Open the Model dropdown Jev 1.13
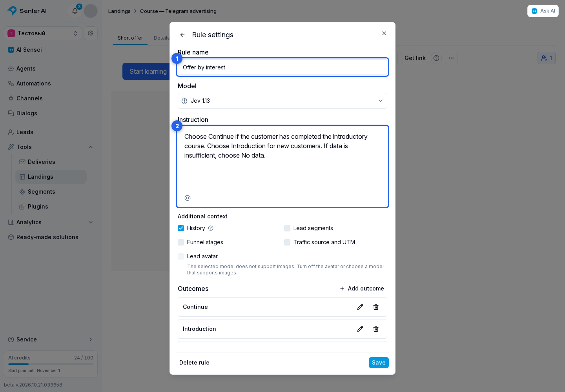Image resolution: width=565 pixels, height=392 pixels. pyautogui.click(x=282, y=101)
